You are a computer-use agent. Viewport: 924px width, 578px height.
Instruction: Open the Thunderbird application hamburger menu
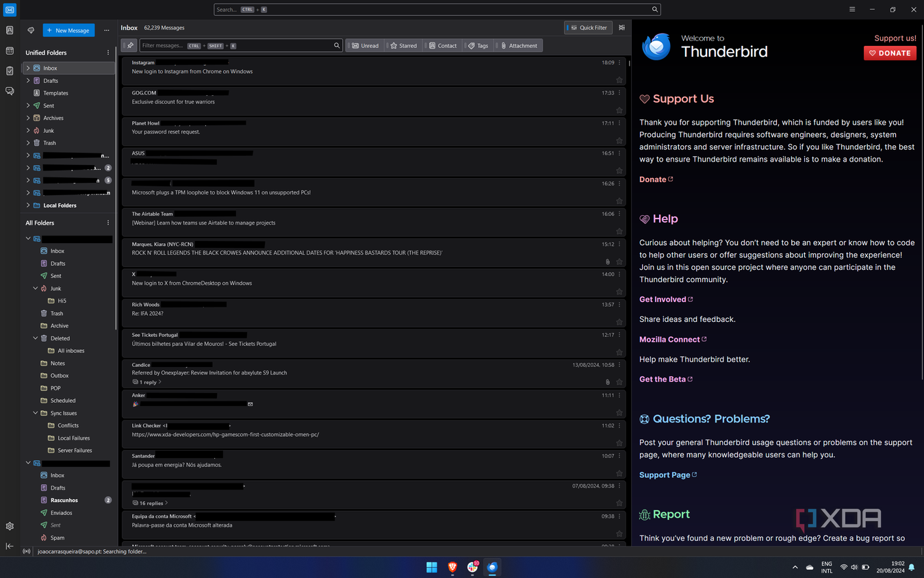(x=852, y=10)
